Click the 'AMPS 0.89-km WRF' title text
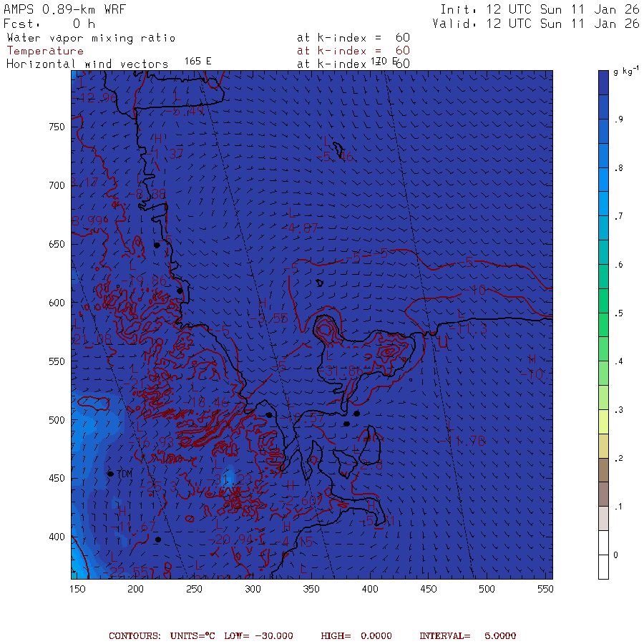644x644 pixels. [x=64, y=9]
